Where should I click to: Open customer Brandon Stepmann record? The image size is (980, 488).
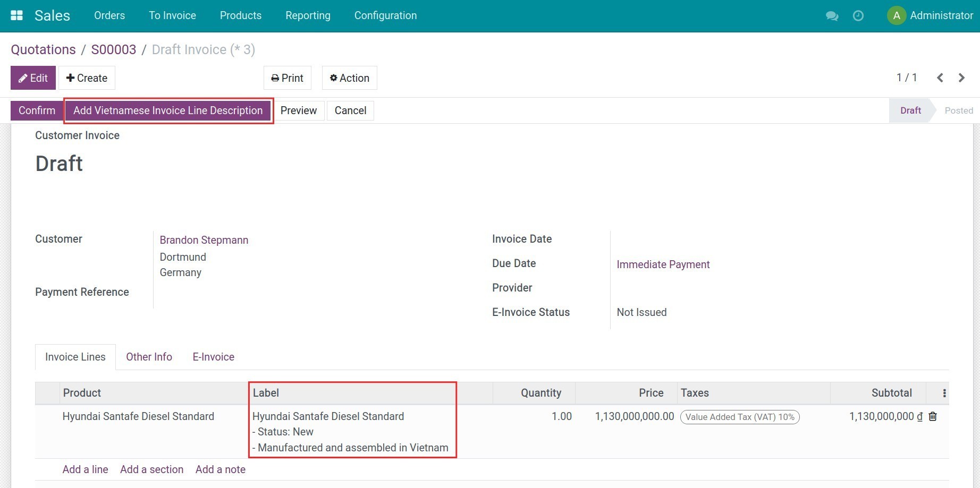tap(204, 240)
